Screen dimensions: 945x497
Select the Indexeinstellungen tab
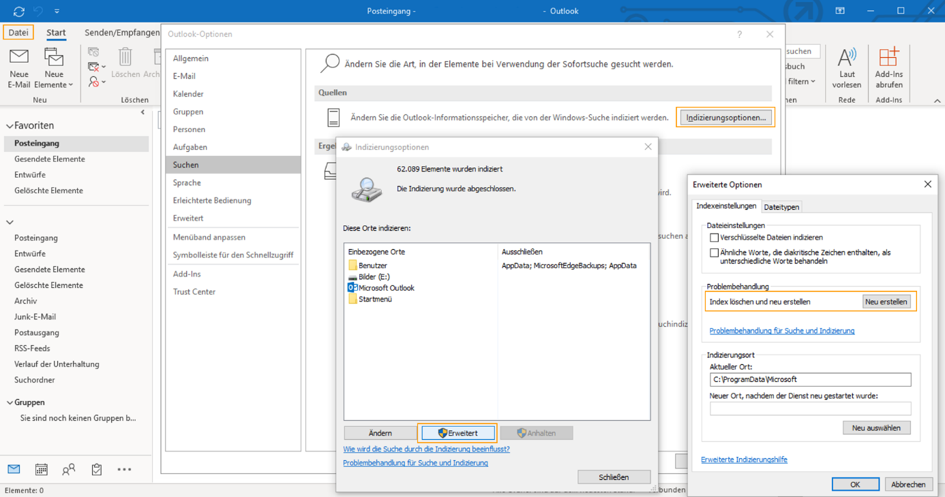click(x=726, y=206)
